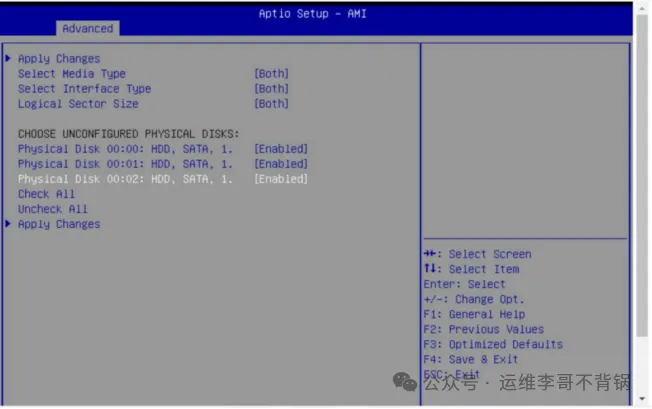
Task: Select Physical Disk 00:01 row label
Action: coord(125,164)
